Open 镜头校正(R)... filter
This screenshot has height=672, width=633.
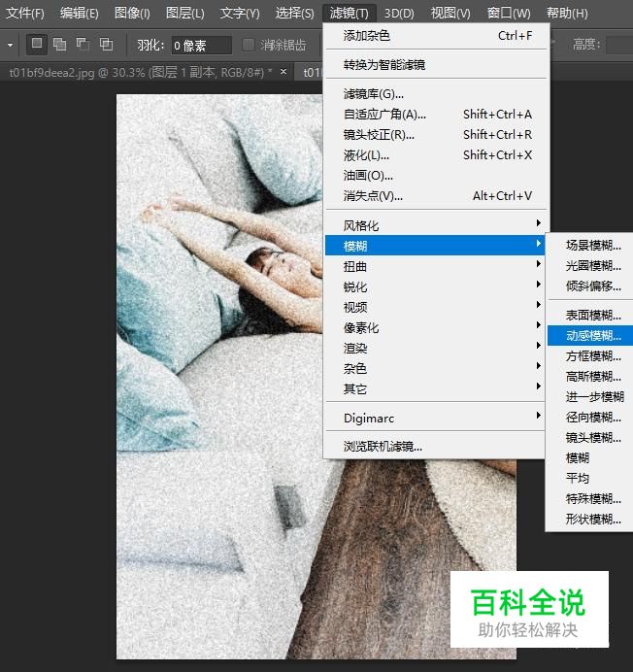click(x=435, y=135)
